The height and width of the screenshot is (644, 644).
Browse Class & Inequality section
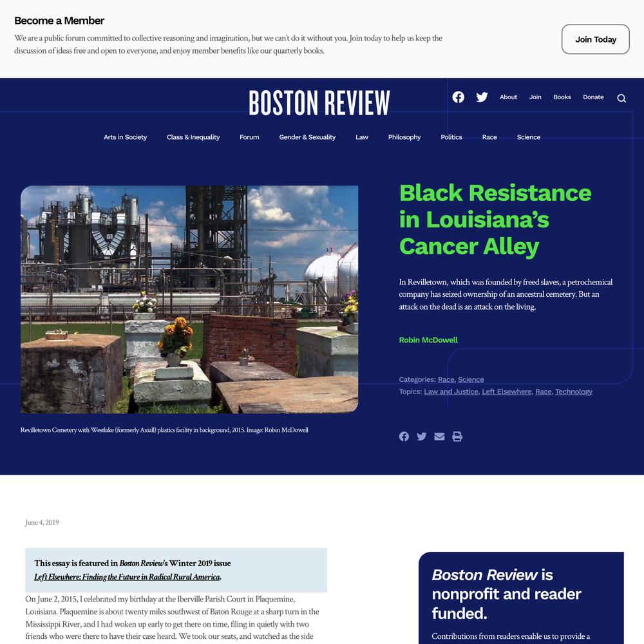coord(193,137)
